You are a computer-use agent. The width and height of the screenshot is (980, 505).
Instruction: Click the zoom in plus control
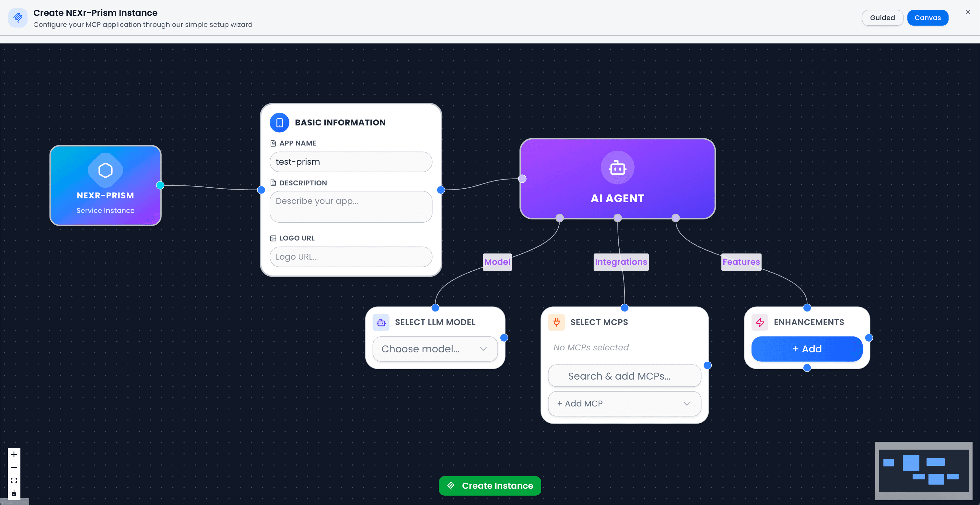pyautogui.click(x=14, y=454)
